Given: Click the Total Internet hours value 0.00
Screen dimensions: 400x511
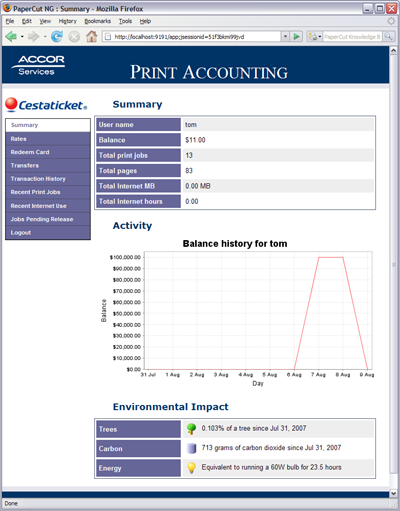Looking at the screenshot, I should tap(192, 201).
